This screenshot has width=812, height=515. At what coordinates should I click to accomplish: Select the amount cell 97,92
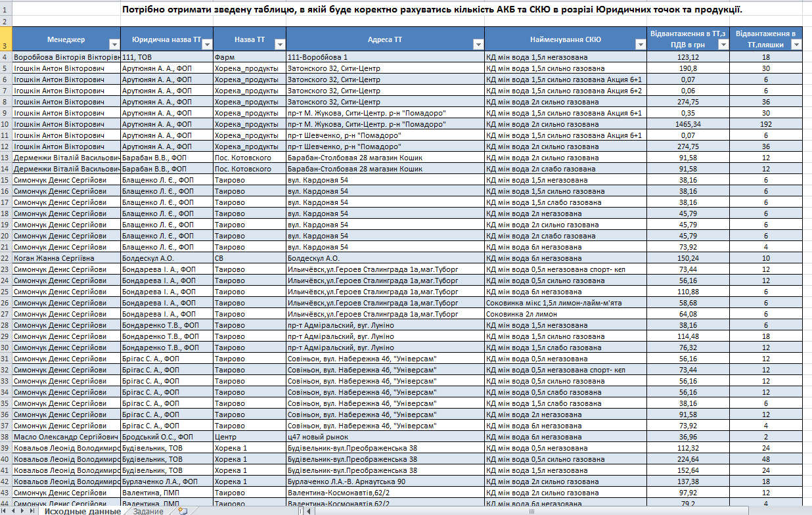[x=688, y=493]
